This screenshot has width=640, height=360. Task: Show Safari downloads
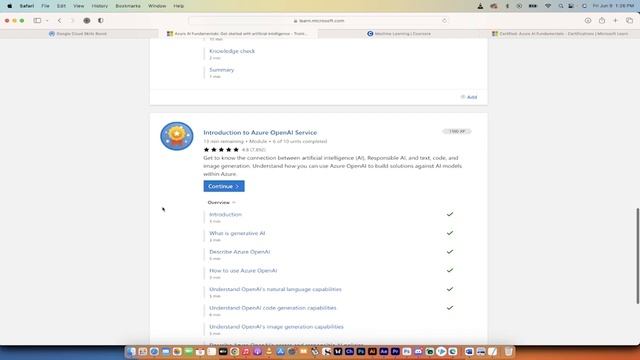[588, 20]
